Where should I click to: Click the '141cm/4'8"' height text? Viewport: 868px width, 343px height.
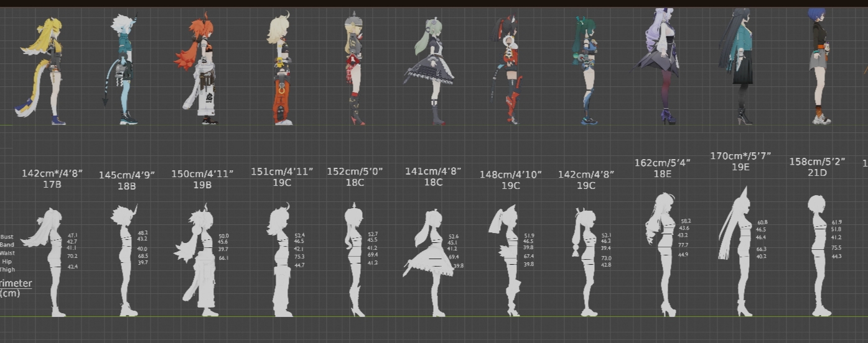pyautogui.click(x=433, y=171)
